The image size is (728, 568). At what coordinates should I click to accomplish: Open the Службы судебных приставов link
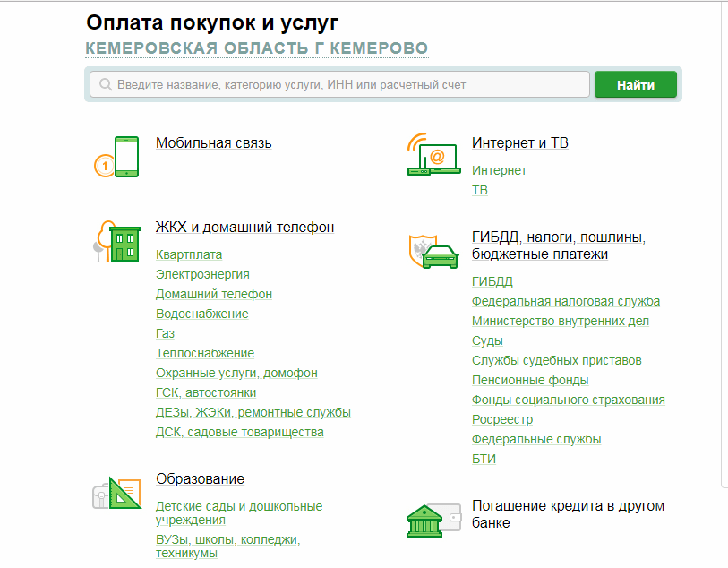tap(557, 361)
